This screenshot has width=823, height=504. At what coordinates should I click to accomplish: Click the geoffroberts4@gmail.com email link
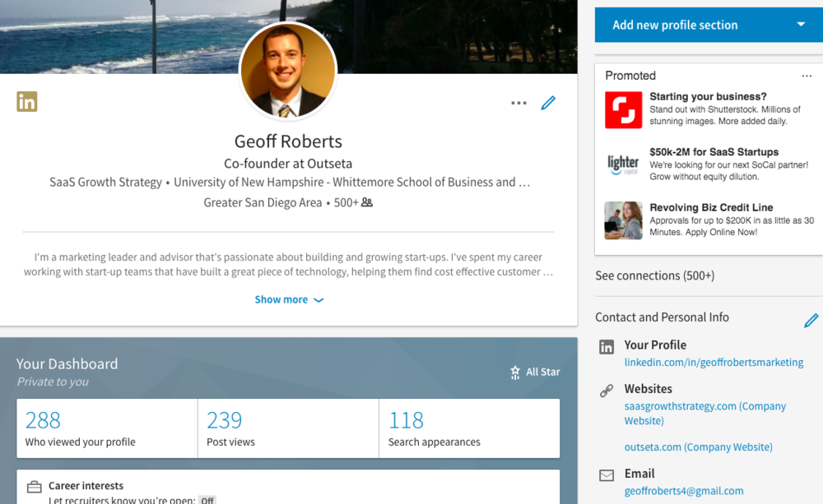point(683,491)
